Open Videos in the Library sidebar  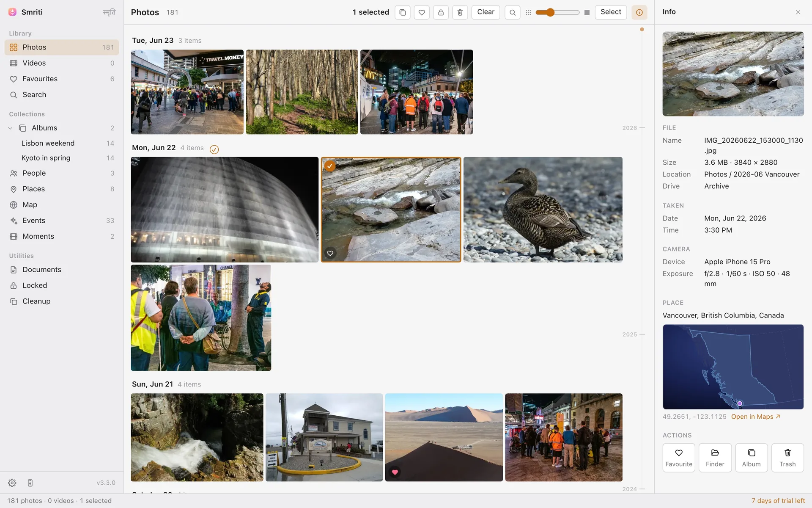click(62, 63)
